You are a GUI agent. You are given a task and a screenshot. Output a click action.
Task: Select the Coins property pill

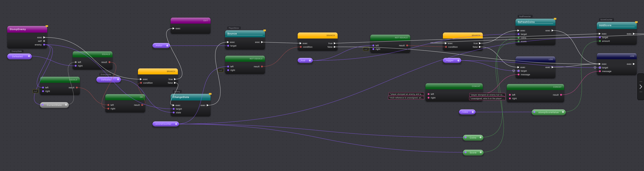coord(473,138)
